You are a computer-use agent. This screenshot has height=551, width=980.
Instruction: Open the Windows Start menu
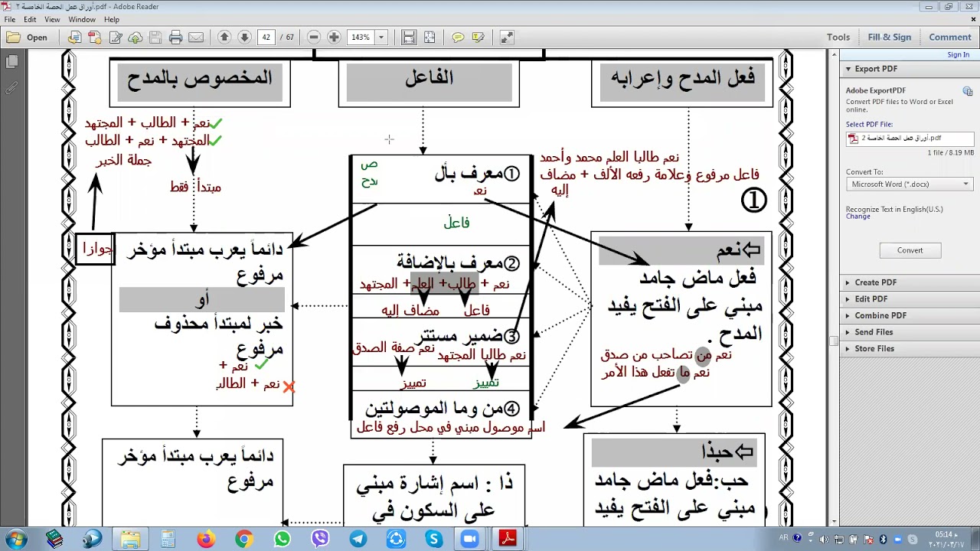[15, 540]
